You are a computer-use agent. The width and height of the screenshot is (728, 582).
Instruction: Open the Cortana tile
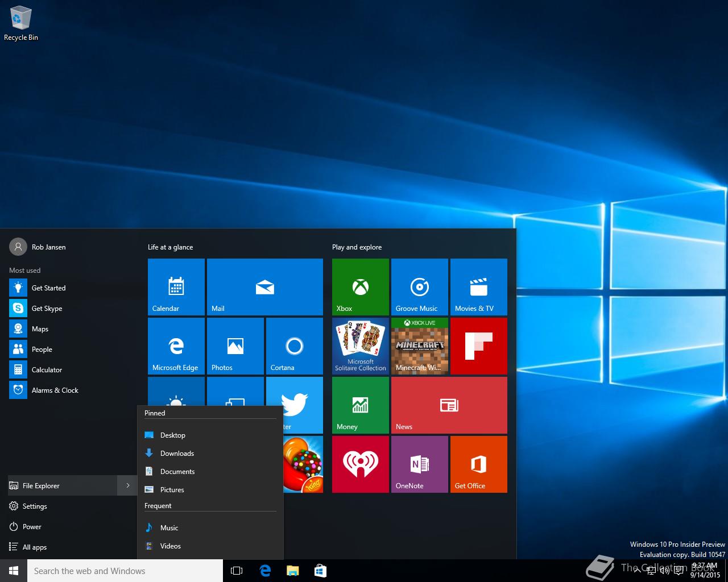295,346
